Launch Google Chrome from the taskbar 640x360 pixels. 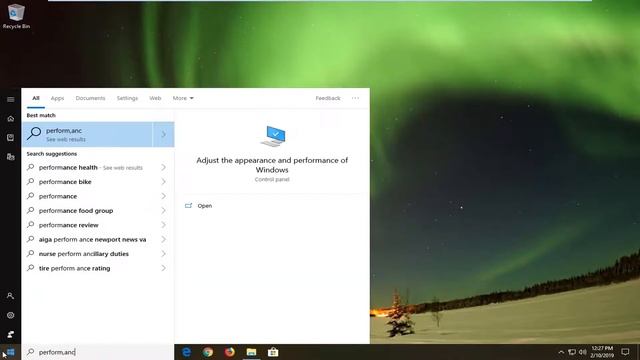click(x=208, y=352)
